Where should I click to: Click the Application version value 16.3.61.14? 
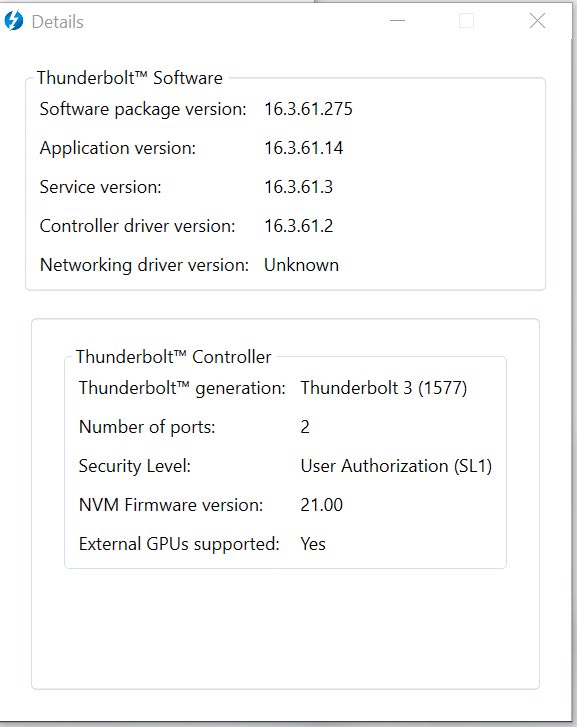(304, 148)
